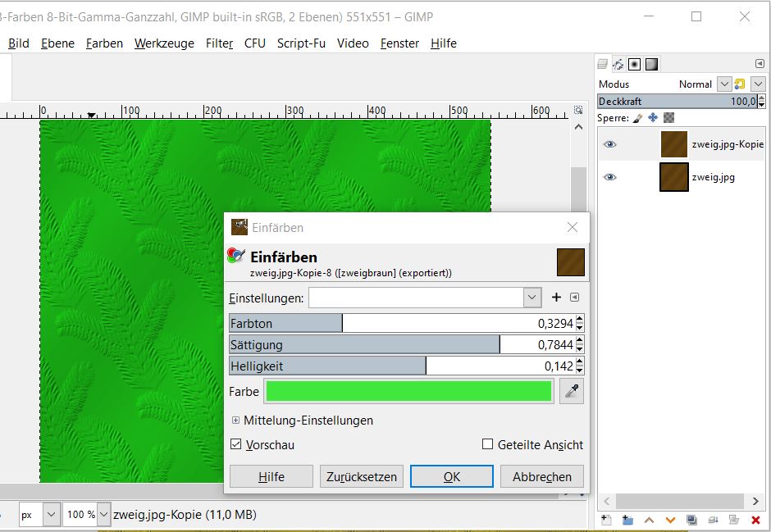Image resolution: width=771 pixels, height=532 pixels.
Task: Click the anchor layer icon
Action: point(713,520)
